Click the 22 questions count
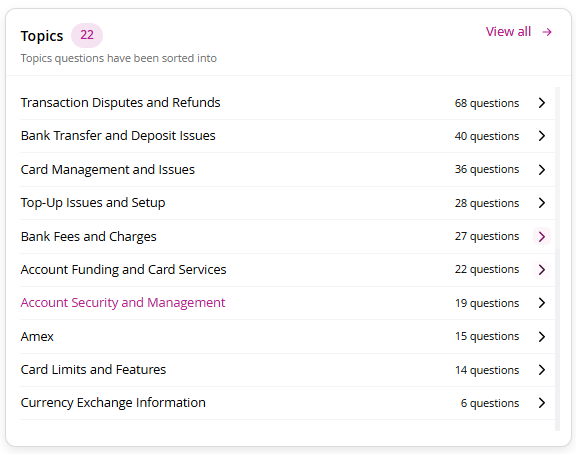The image size is (576, 454). pos(487,269)
